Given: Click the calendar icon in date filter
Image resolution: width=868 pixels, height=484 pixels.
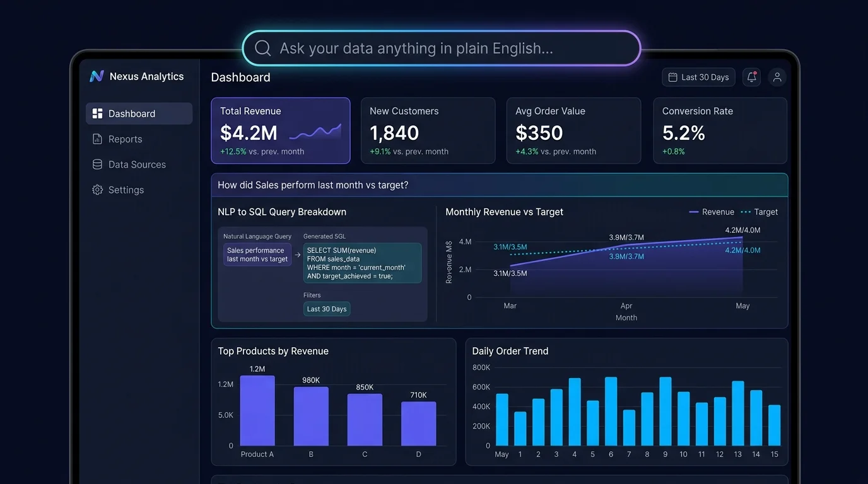Looking at the screenshot, I should point(673,77).
